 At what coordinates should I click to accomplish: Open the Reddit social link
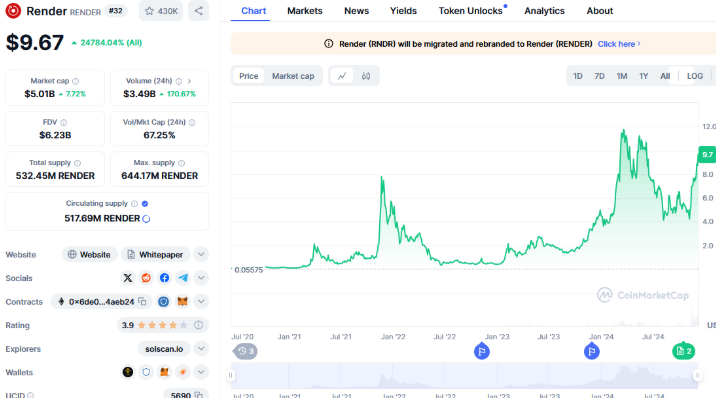[146, 278]
